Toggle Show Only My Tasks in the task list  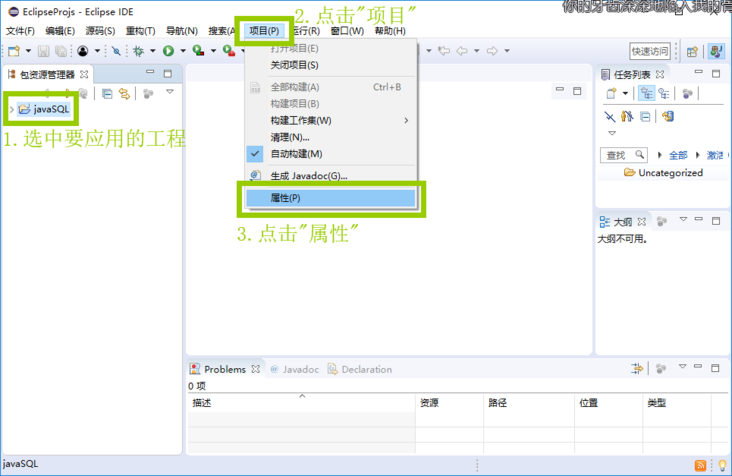tap(627, 116)
